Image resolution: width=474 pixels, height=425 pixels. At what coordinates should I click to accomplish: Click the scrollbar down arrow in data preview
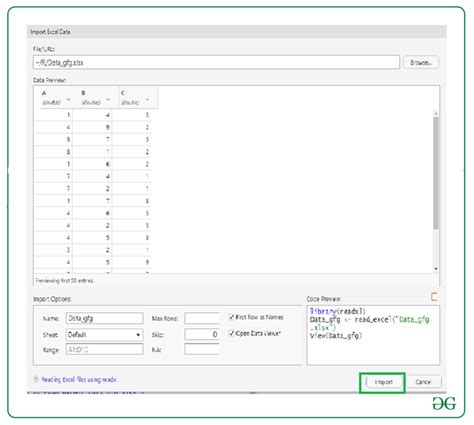point(436,269)
